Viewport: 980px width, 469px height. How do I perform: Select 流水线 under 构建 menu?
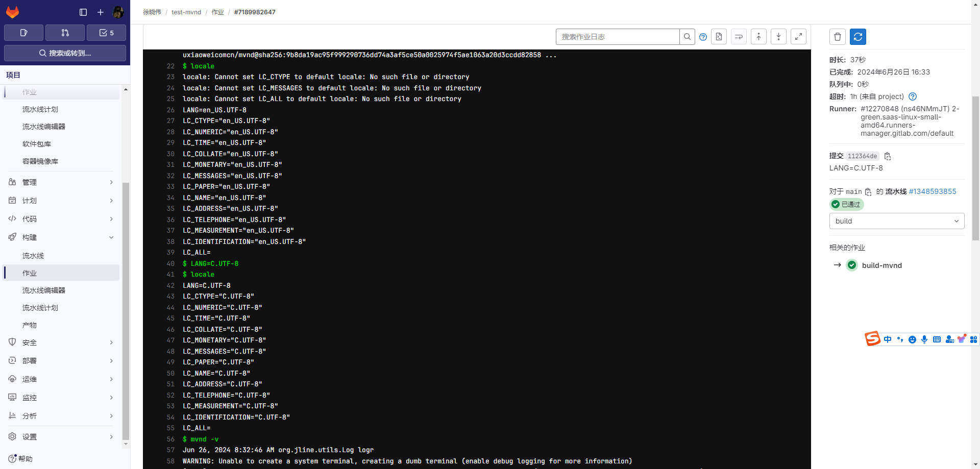pos(33,256)
